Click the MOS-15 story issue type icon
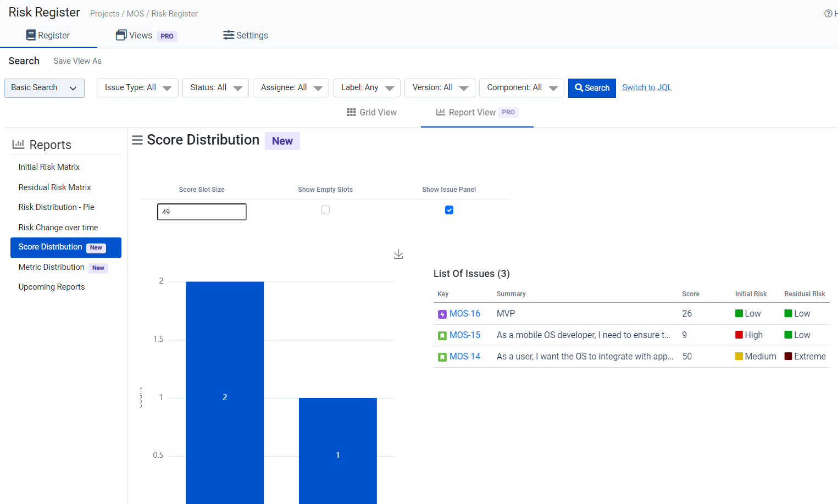The height and width of the screenshot is (504, 838). [x=442, y=336]
